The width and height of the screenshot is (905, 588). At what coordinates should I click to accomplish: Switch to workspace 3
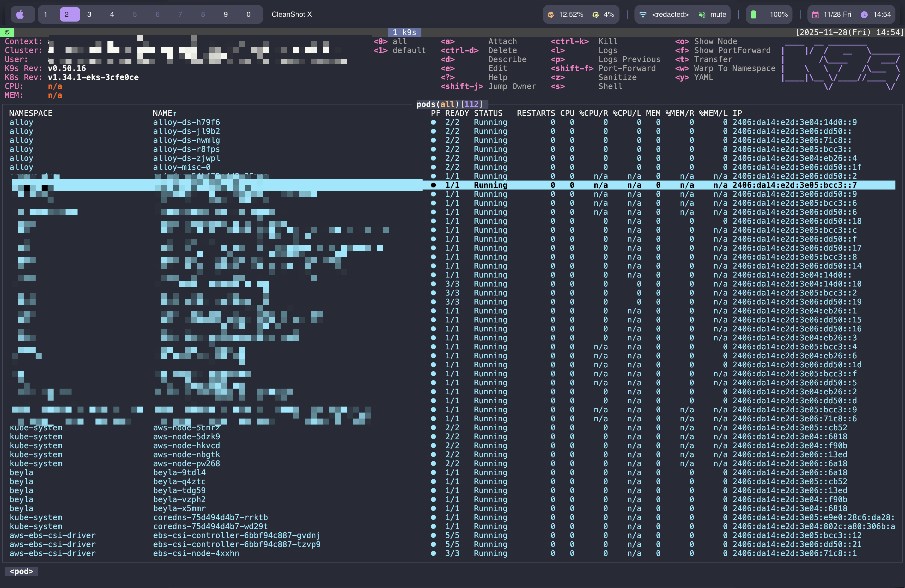tap(89, 14)
